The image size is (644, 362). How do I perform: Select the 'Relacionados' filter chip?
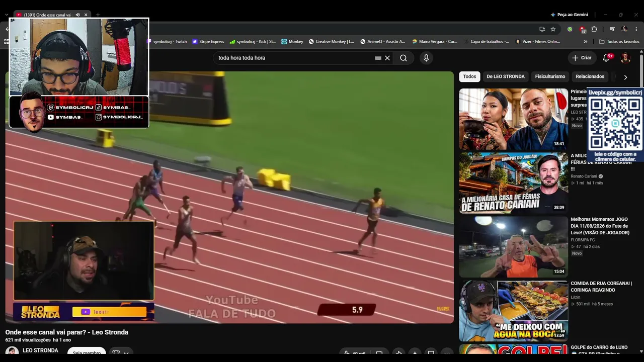pyautogui.click(x=590, y=76)
